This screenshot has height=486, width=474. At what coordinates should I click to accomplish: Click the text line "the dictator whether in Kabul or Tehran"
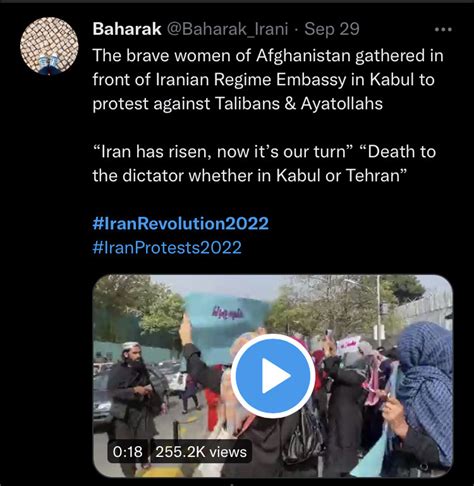pos(250,176)
